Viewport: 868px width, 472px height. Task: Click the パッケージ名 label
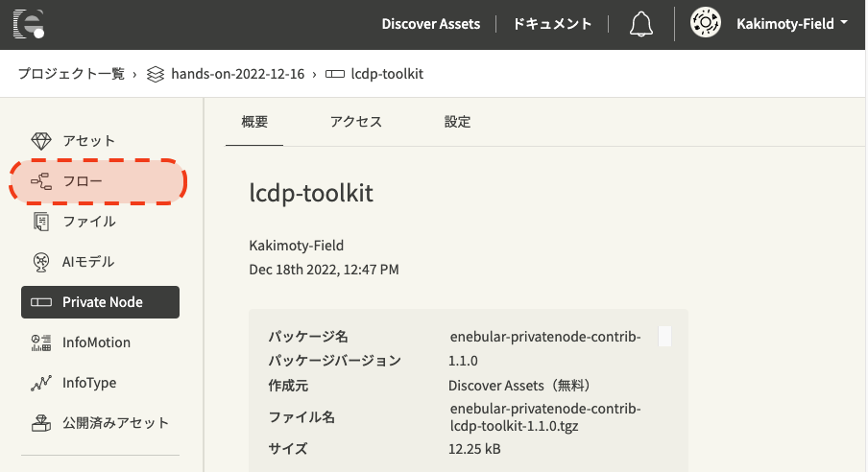pos(308,336)
